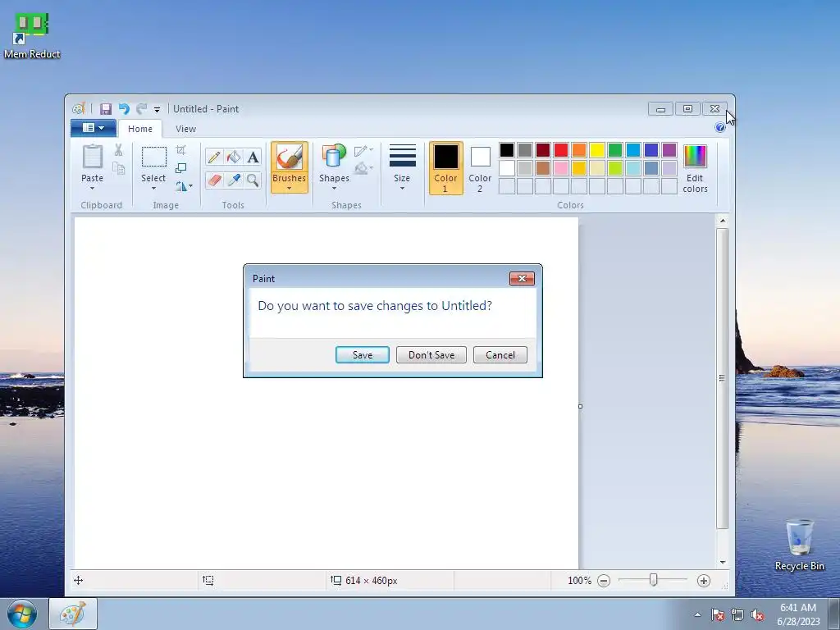Select the Eraser tool
The width and height of the screenshot is (840, 630).
pyautogui.click(x=214, y=180)
